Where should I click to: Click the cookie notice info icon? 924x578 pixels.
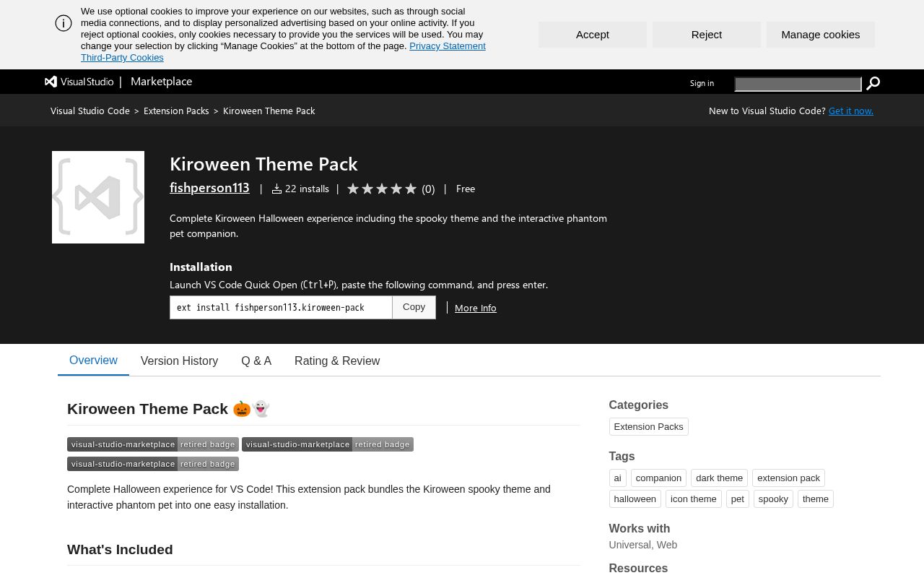[64, 23]
